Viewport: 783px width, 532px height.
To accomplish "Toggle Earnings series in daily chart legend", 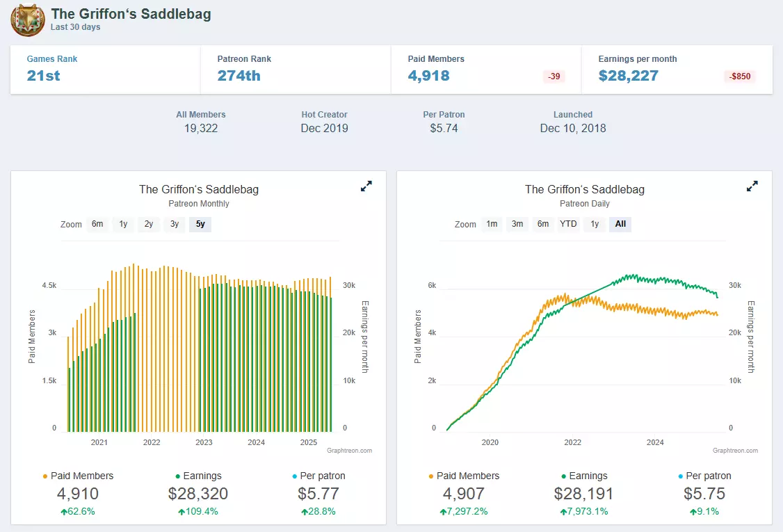I will [584, 476].
